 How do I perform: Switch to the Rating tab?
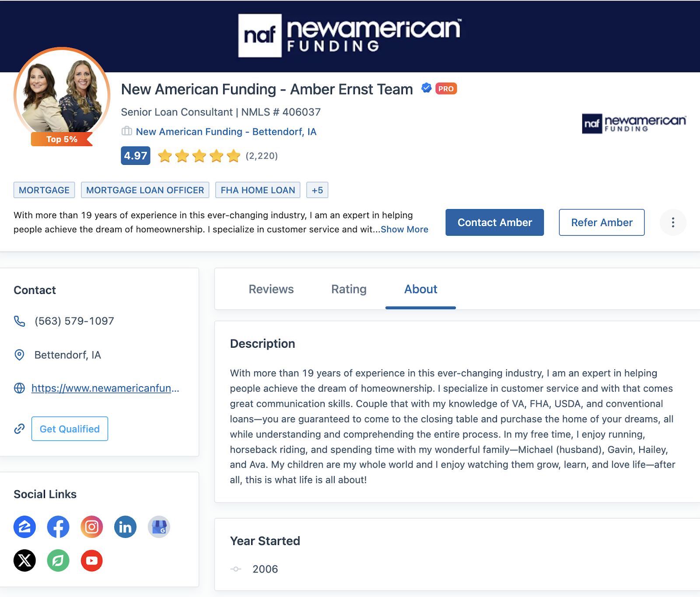pyautogui.click(x=349, y=289)
